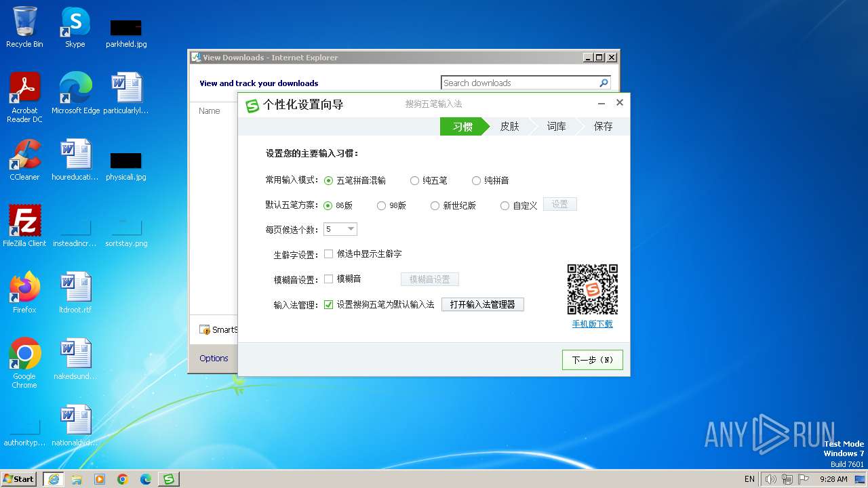Open the parkheld.jpg desktop file

126,33
